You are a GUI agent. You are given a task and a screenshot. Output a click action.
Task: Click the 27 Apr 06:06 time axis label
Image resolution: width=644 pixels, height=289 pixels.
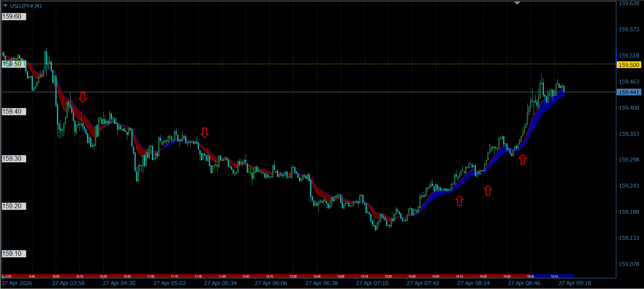click(x=271, y=283)
